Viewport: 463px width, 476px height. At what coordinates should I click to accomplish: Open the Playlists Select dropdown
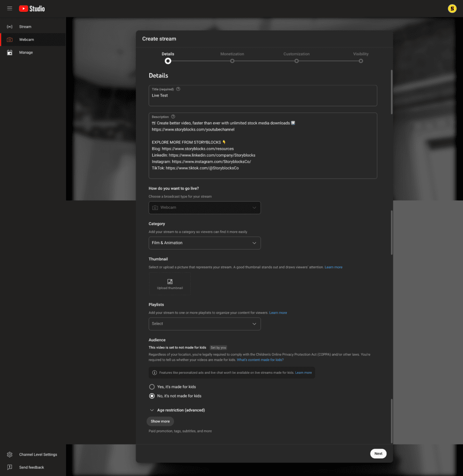(205, 324)
